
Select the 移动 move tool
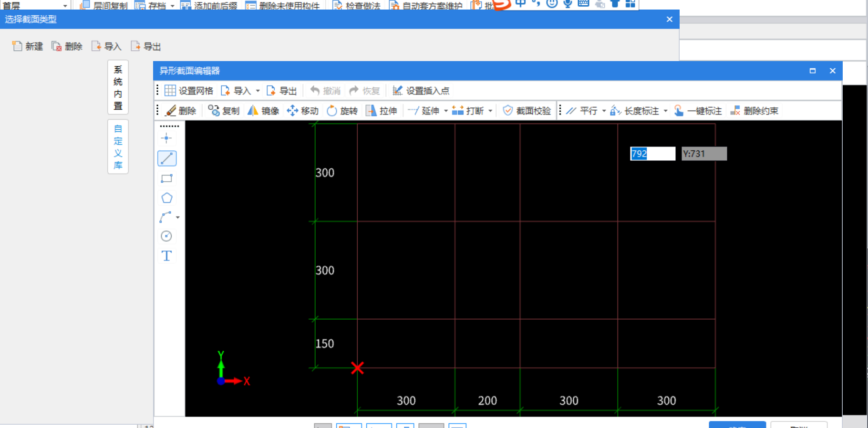302,111
